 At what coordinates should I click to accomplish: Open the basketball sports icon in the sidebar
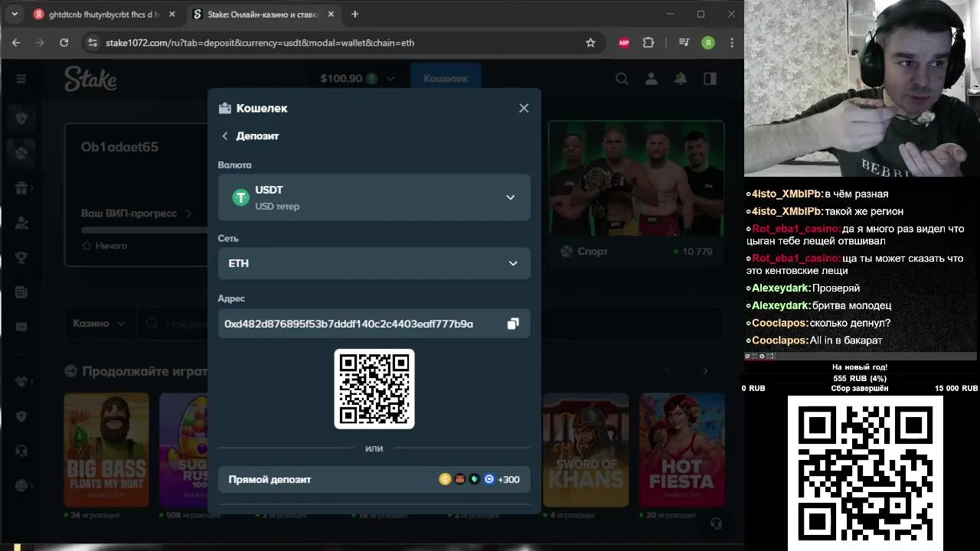click(x=21, y=153)
